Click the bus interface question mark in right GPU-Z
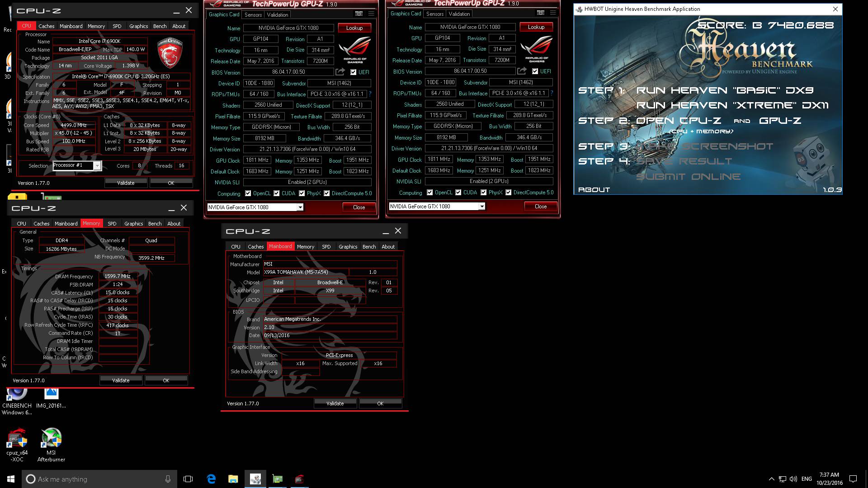The width and height of the screenshot is (868, 488). pyautogui.click(x=552, y=93)
